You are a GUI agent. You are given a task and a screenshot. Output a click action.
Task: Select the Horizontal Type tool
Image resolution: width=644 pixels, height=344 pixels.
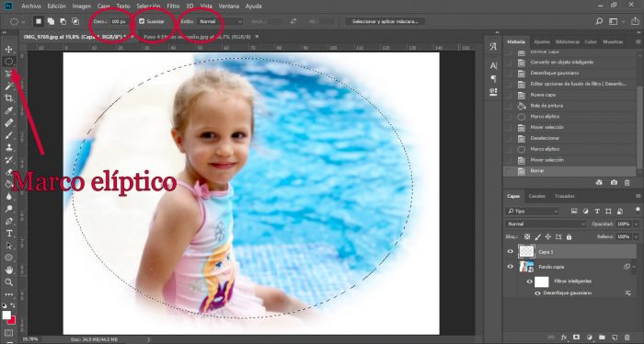[8, 233]
